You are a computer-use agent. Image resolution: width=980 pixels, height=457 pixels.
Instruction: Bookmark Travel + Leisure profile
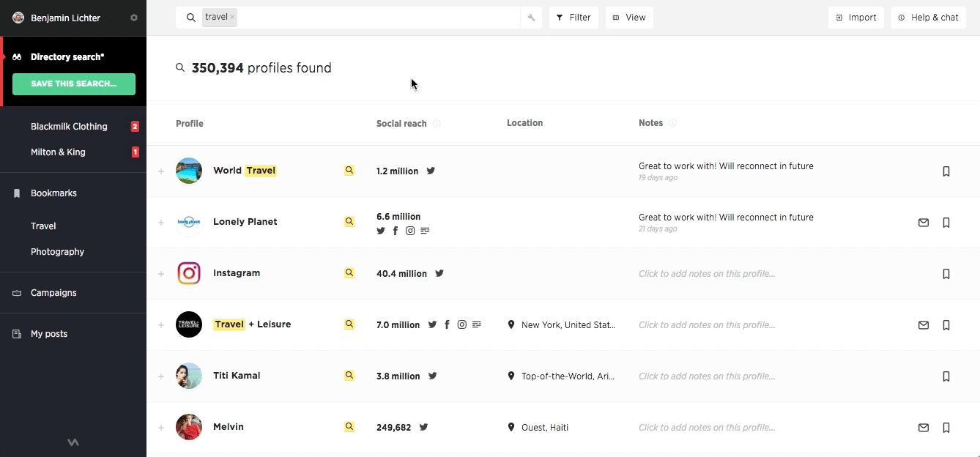pos(946,325)
